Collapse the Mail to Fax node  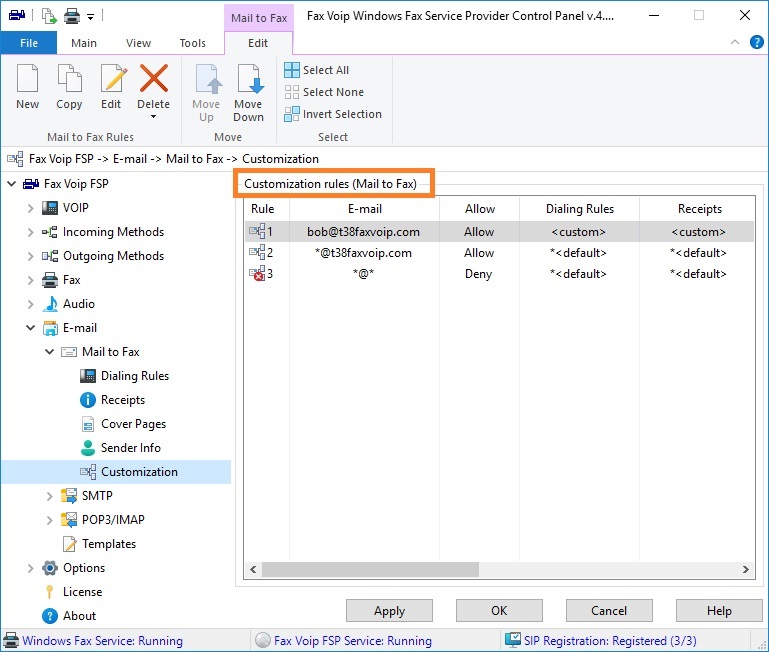50,352
